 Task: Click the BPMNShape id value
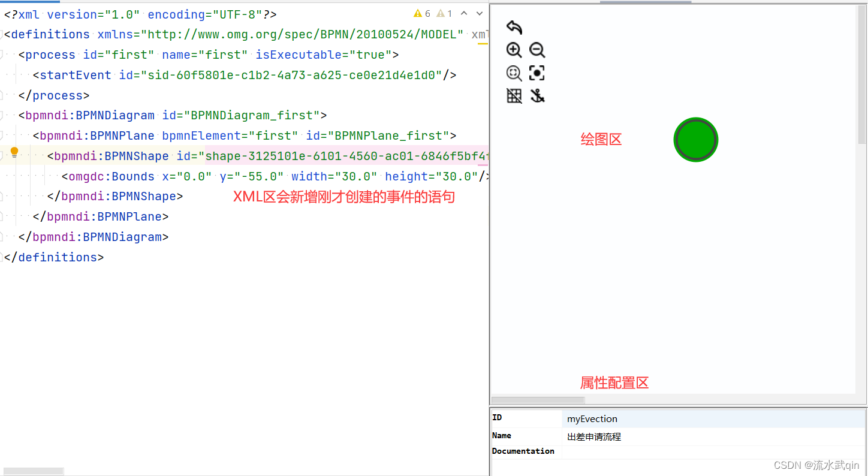click(x=346, y=156)
